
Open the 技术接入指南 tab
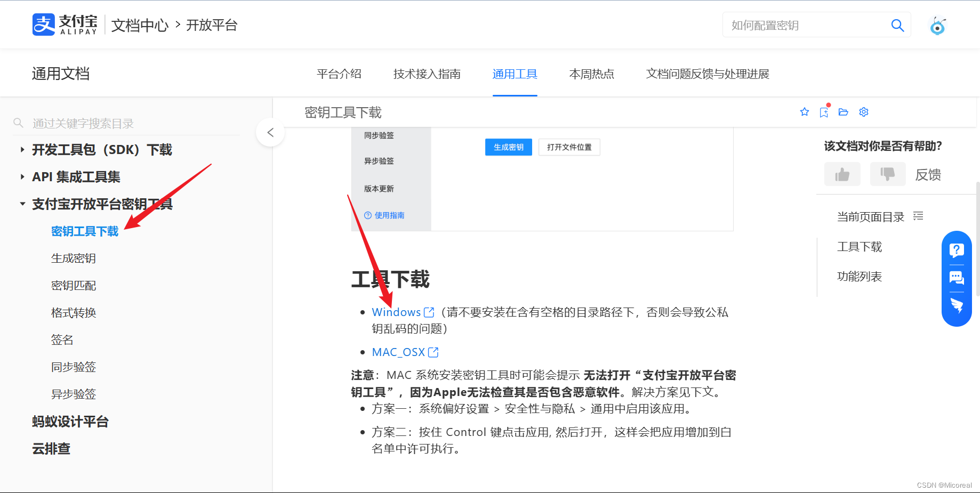coord(427,74)
